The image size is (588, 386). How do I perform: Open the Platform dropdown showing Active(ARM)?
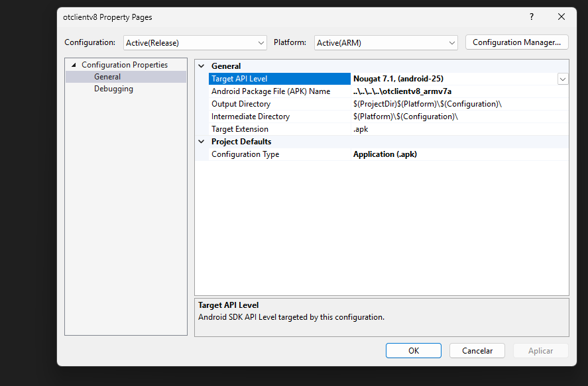point(386,42)
